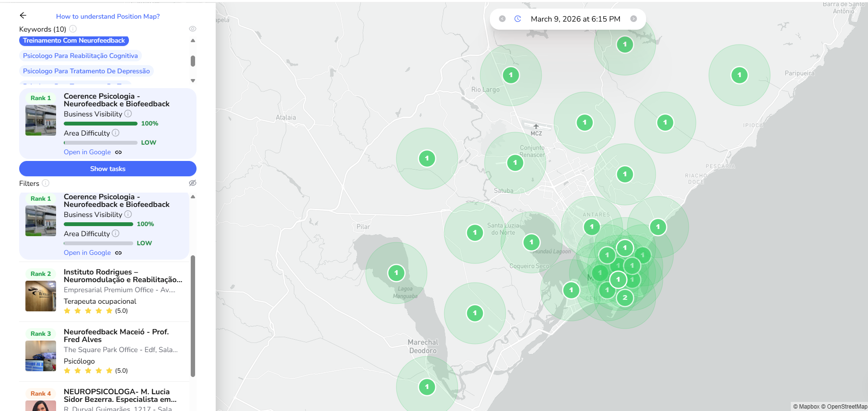Image resolution: width=868 pixels, height=411 pixels.
Task: Open the OpenStreetMap attribution link
Action: pyautogui.click(x=844, y=407)
